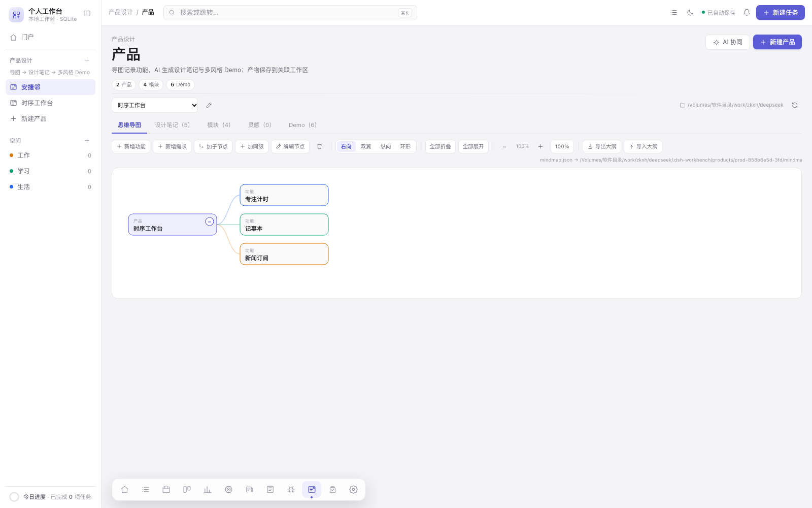Screen dimensions: 812x508
Task: Switch to the 设计笔记 tab
Action: (x=173, y=125)
